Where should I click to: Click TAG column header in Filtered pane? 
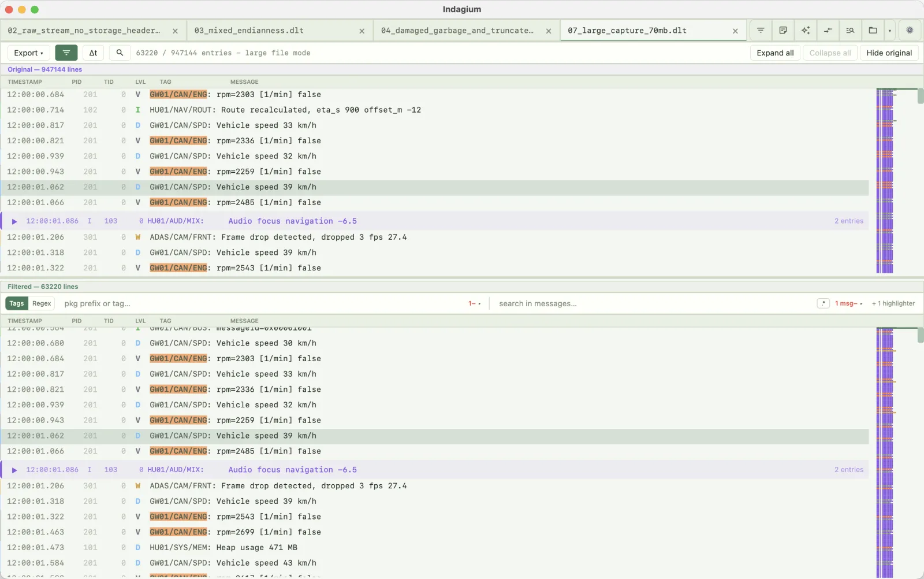tap(165, 321)
